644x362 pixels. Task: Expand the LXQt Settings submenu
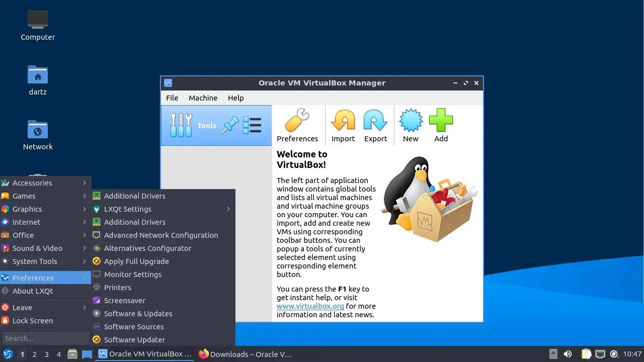(x=163, y=209)
